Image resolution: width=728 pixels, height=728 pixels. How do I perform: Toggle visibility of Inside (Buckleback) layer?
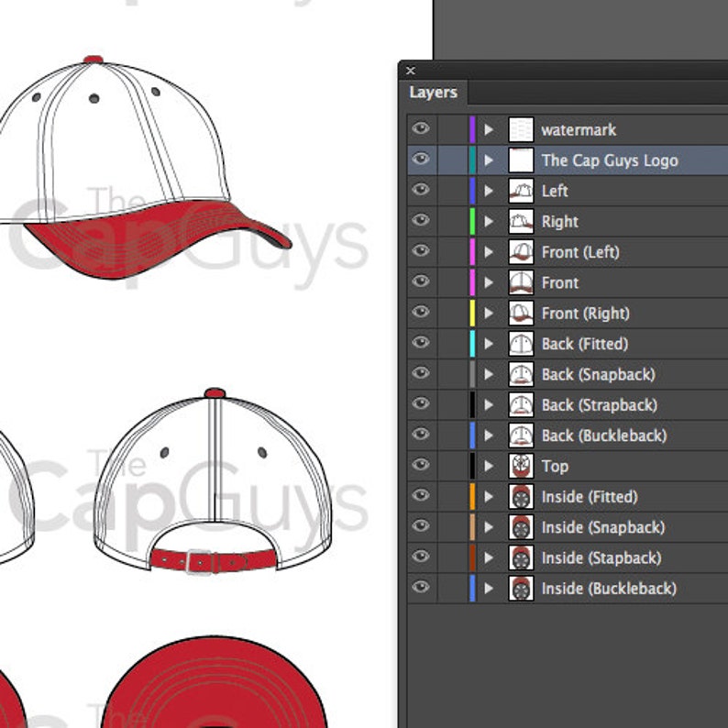point(421,589)
